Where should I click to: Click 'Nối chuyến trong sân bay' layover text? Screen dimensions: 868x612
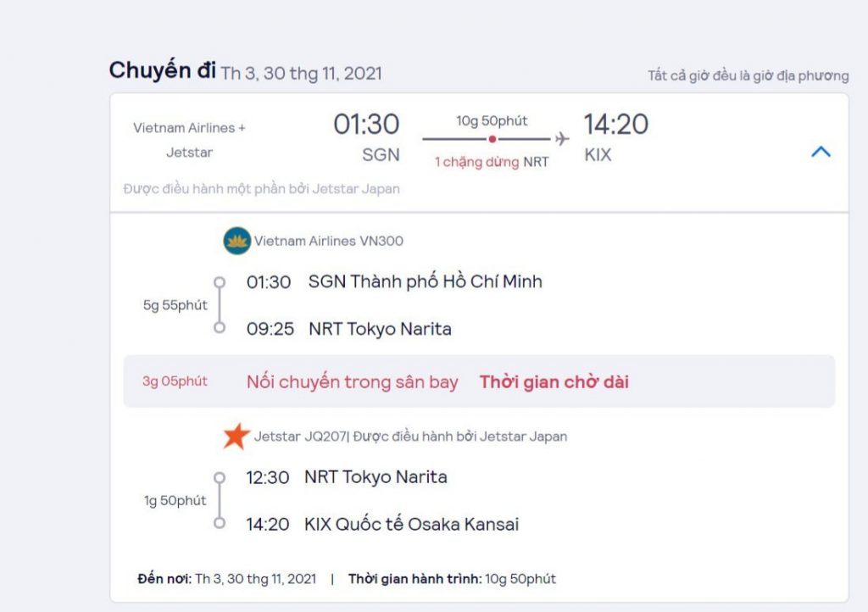352,382
